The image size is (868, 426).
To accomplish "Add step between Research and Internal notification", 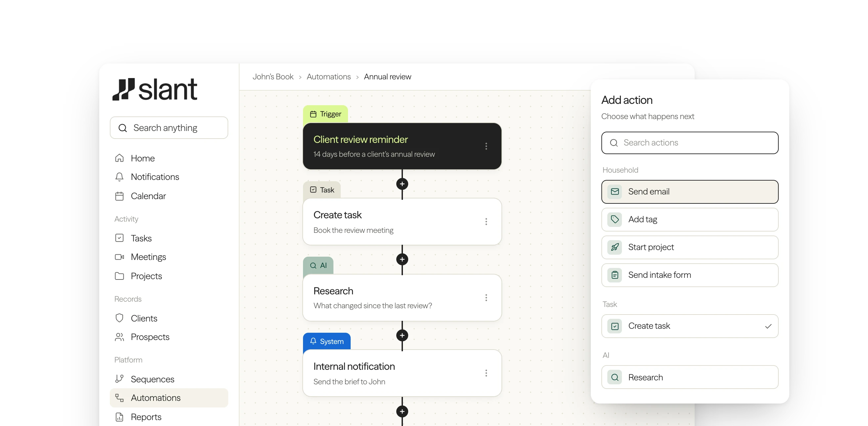I will point(402,336).
